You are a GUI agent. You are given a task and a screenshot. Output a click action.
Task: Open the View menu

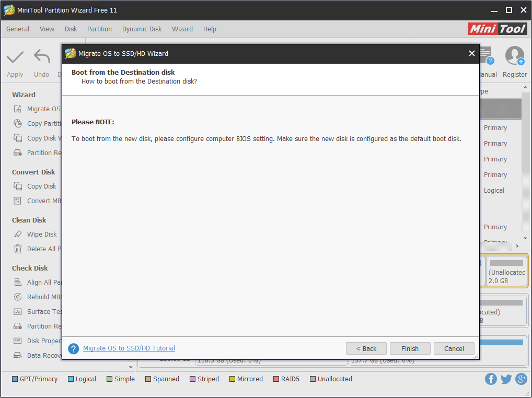47,29
